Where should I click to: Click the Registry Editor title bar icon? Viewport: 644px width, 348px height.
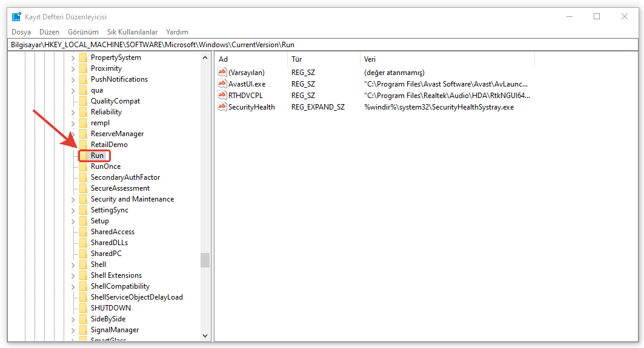[x=16, y=17]
